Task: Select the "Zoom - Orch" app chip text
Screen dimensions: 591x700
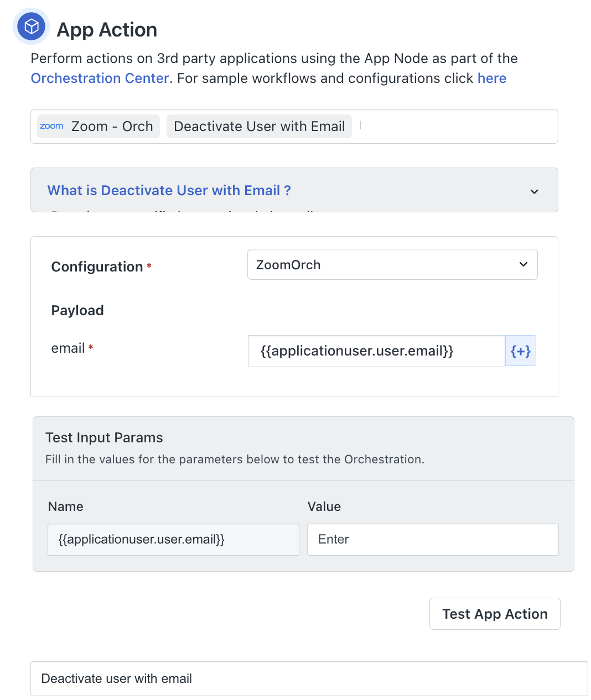Action: (112, 126)
